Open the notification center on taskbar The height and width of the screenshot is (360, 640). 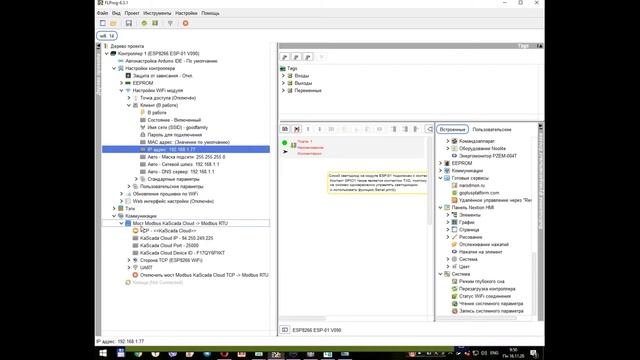click(533, 353)
